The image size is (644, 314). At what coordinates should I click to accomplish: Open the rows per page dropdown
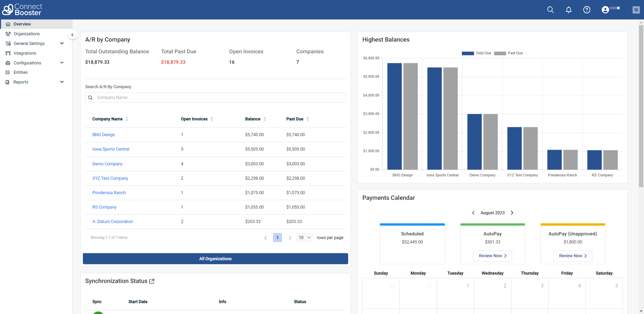click(x=304, y=237)
